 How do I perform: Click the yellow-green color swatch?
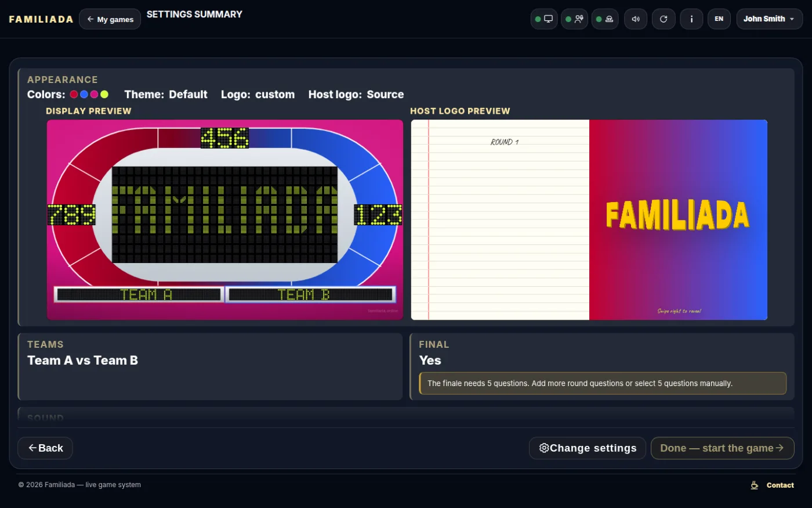[104, 94]
